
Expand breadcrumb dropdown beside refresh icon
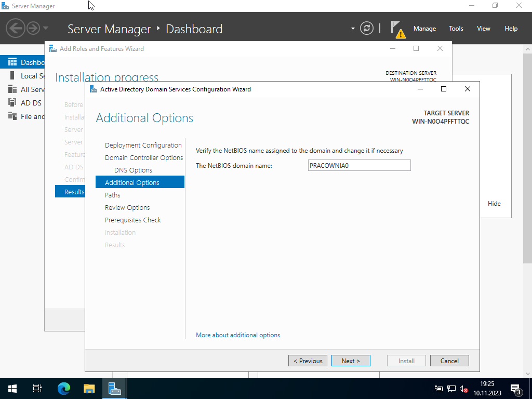[353, 29]
